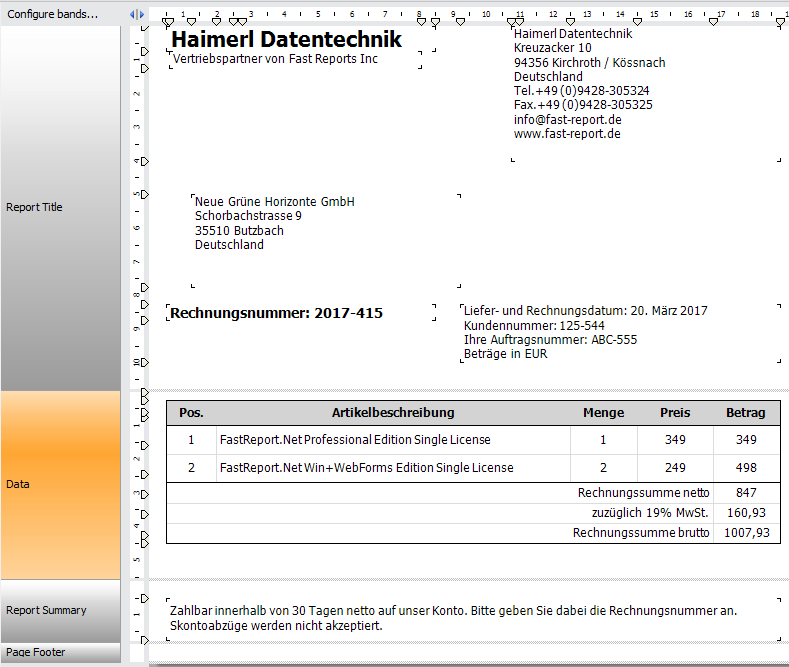Click the 'Kreuzacker 10' address line

(x=553, y=48)
